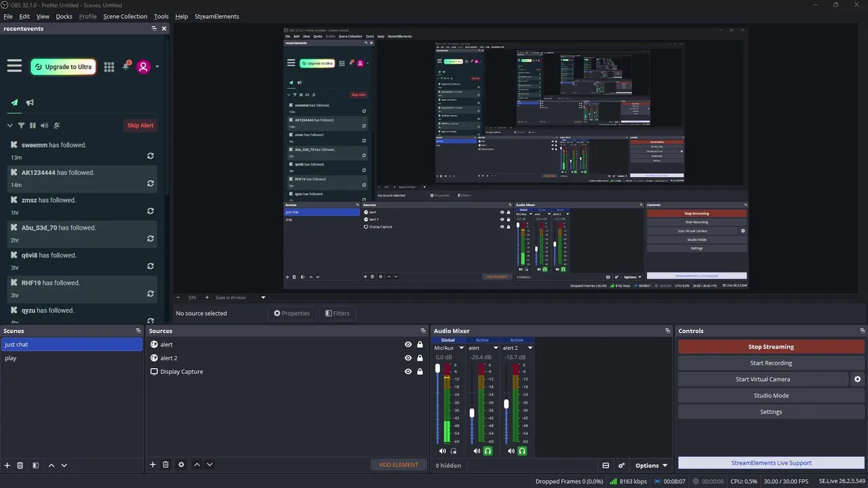Replay the q6vi8 follow alert

coord(151,266)
